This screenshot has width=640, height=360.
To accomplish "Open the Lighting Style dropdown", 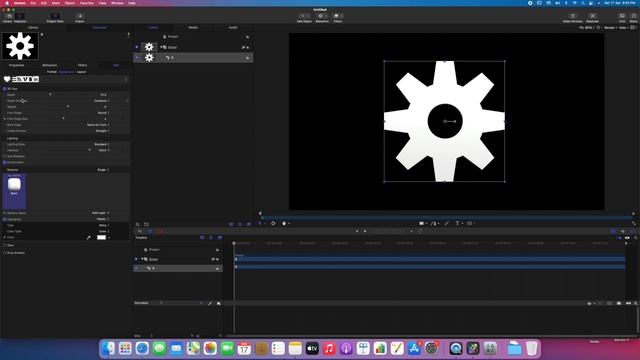I will tap(101, 144).
